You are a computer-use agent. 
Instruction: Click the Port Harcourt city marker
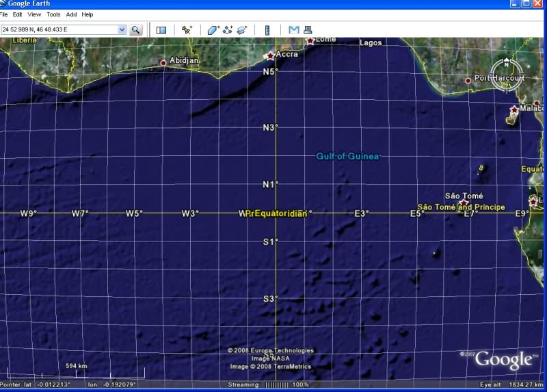tap(468, 81)
